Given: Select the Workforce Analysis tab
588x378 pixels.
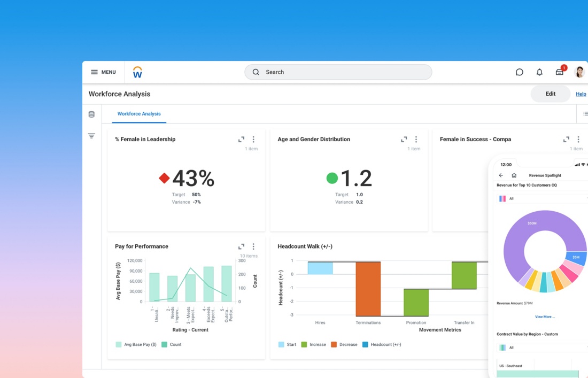Looking at the screenshot, I should [x=139, y=114].
